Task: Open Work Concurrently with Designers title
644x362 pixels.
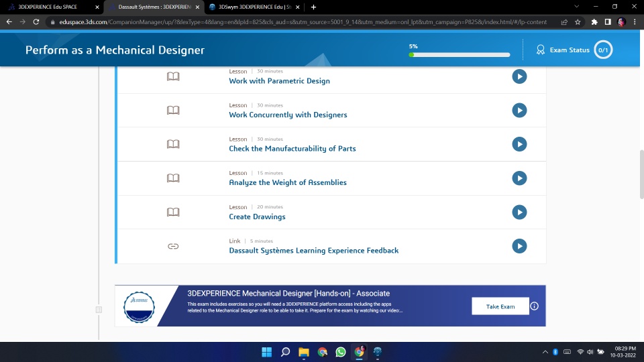Action: tap(288, 115)
